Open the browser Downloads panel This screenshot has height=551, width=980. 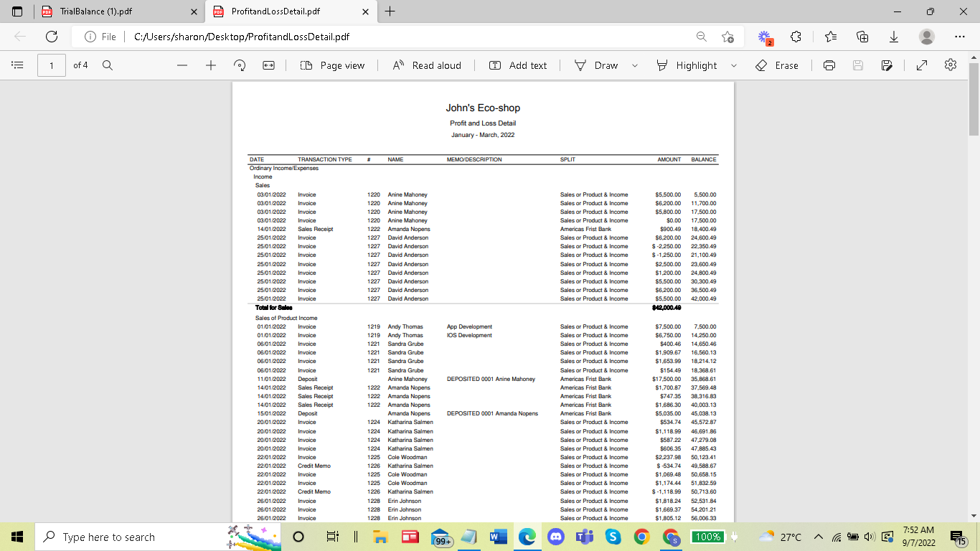click(894, 37)
